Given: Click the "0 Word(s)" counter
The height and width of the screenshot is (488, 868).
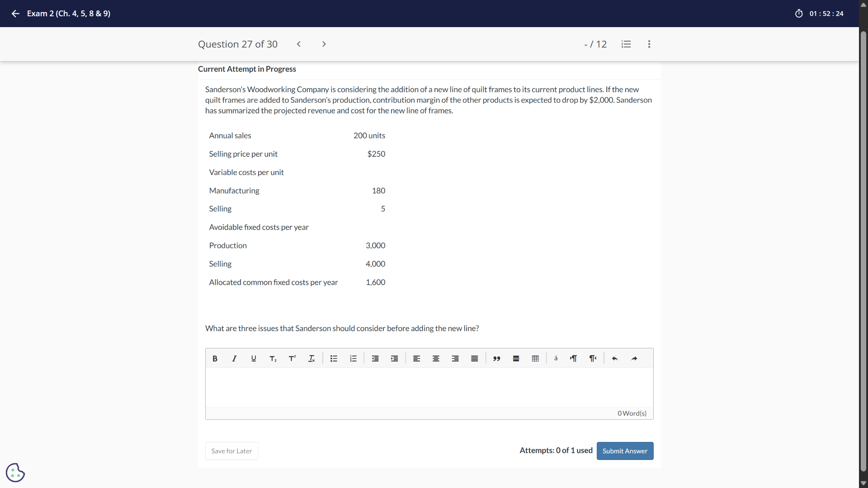Looking at the screenshot, I should tap(632, 413).
